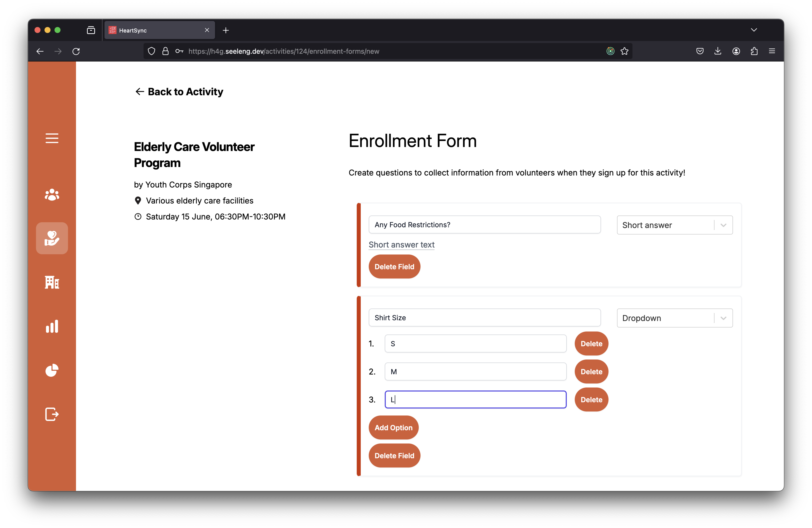Click Add Option button
The image size is (812, 528).
point(393,427)
